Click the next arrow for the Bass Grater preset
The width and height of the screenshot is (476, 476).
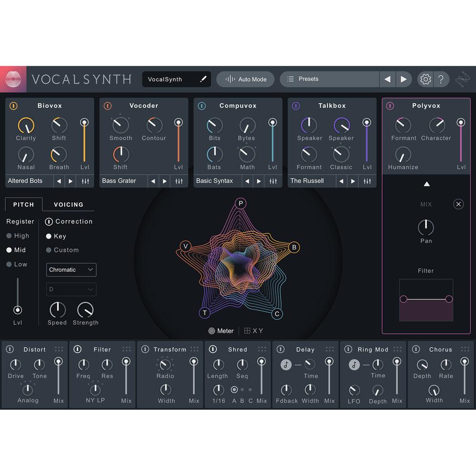(x=164, y=181)
